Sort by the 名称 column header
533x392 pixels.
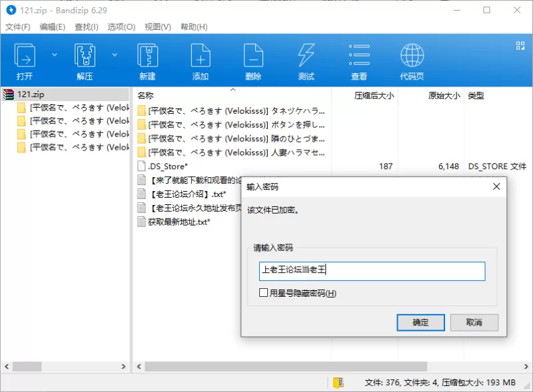coord(145,95)
